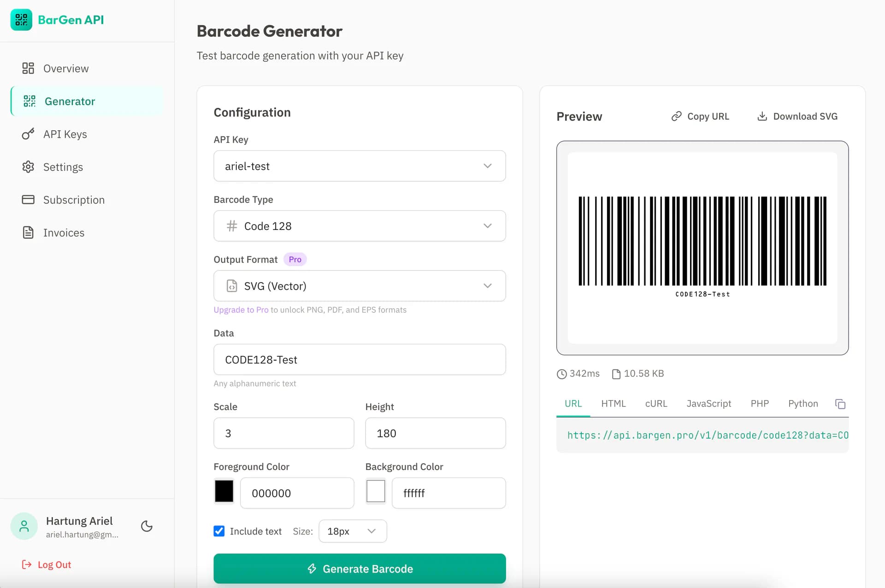Screen dimensions: 885x588
Task: Click the file icon next to 10.58 KB
Action: [x=616, y=374]
